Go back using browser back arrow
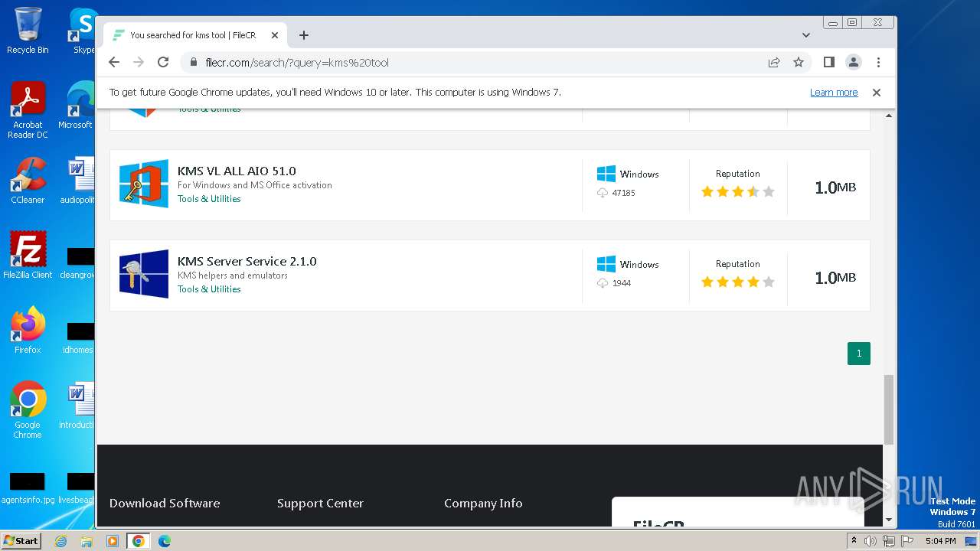This screenshot has width=980, height=551. point(114,62)
